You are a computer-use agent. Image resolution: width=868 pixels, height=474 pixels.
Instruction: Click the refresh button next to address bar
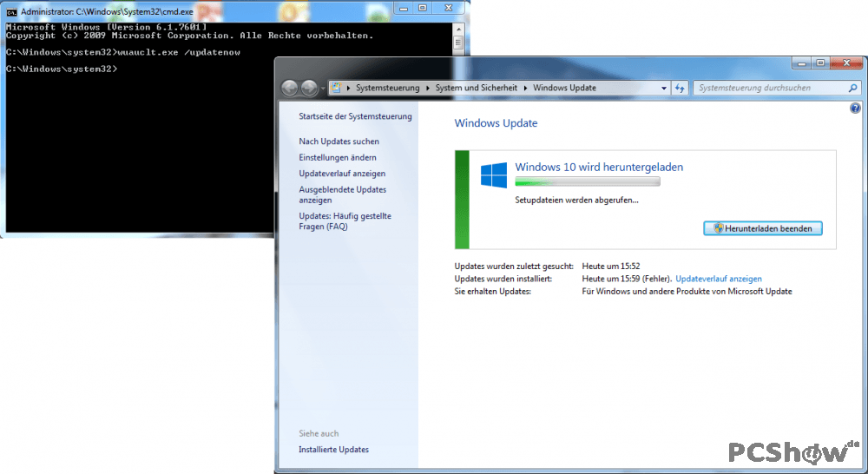[680, 88]
